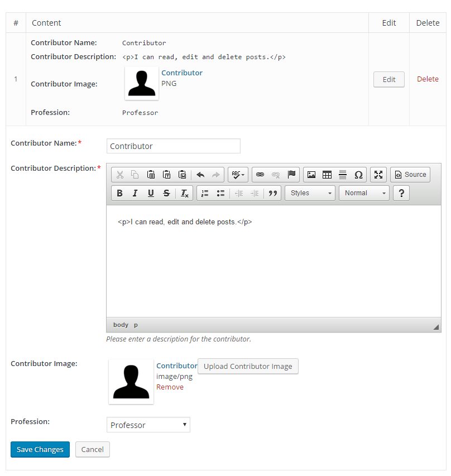
Task: Insert a table via toolbar icon
Action: pos(327,175)
